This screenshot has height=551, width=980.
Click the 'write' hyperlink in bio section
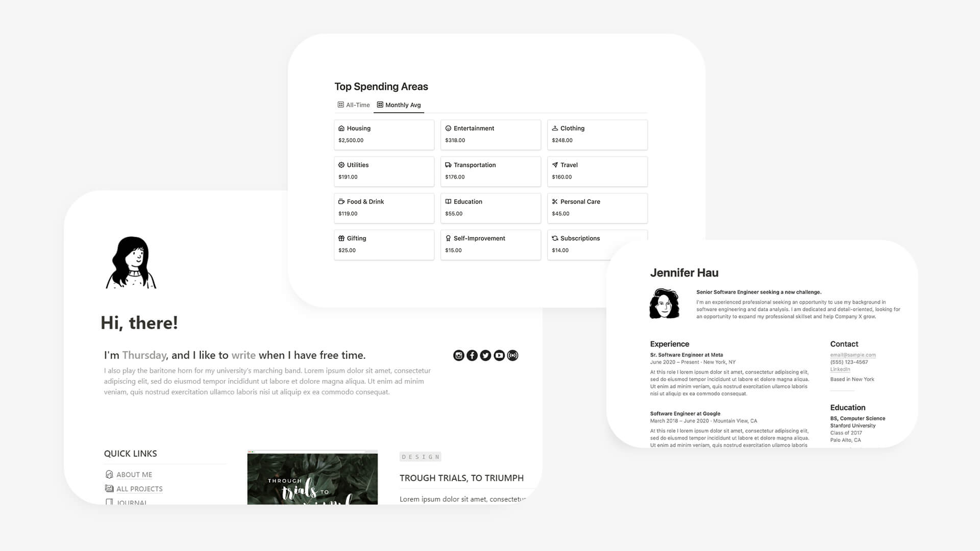242,355
